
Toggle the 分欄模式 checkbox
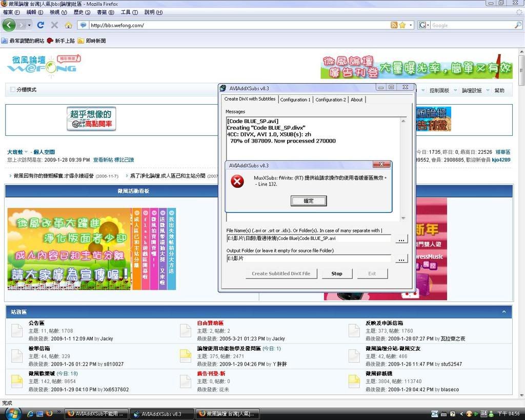[x=12, y=89]
